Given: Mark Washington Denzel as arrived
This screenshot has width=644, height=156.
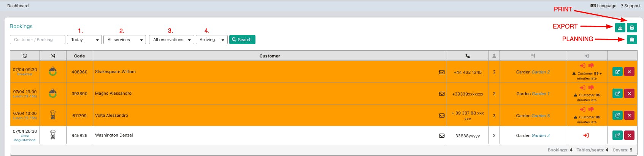Looking at the screenshot, I should 586,135.
